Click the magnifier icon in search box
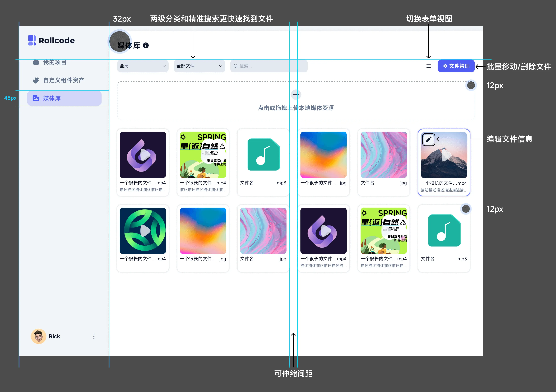Image resolution: width=556 pixels, height=392 pixels. coord(235,66)
